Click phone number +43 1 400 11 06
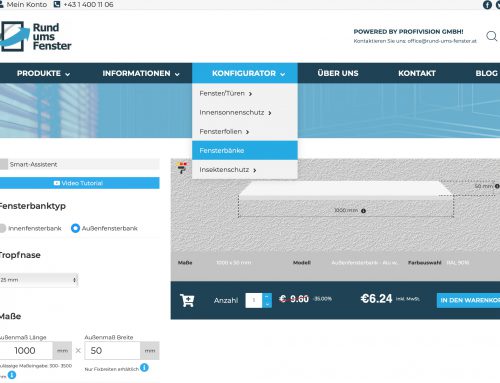 [88, 5]
